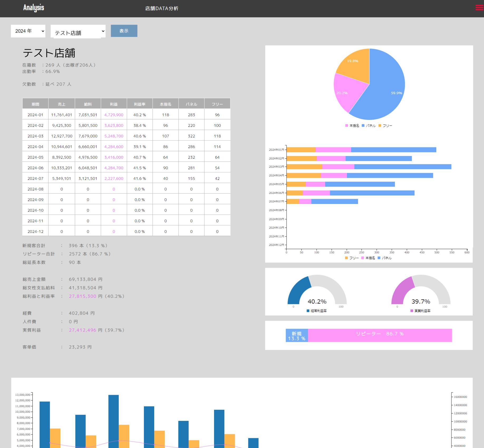Toggle フリー in the stacked bar chart legend
Image resolution: width=484 pixels, height=448 pixels.
click(352, 258)
